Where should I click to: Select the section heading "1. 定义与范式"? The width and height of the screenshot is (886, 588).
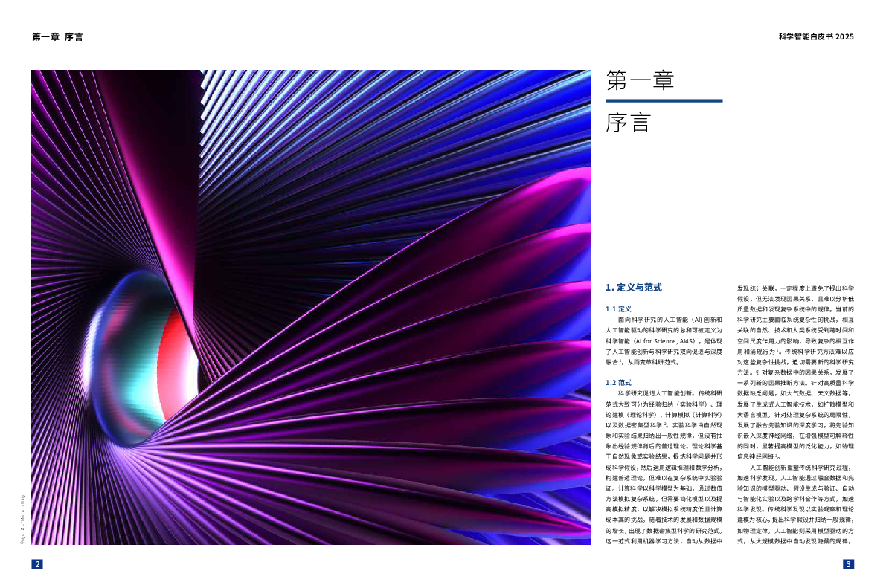pos(633,288)
